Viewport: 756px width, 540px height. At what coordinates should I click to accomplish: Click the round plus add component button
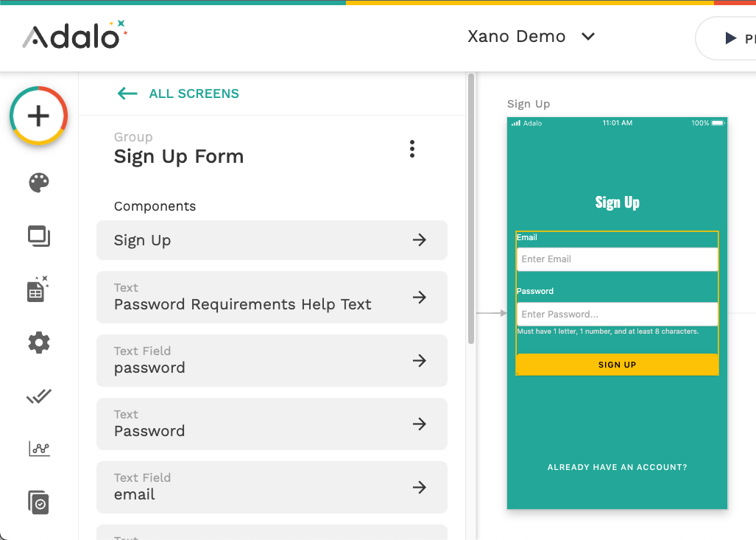click(x=38, y=116)
